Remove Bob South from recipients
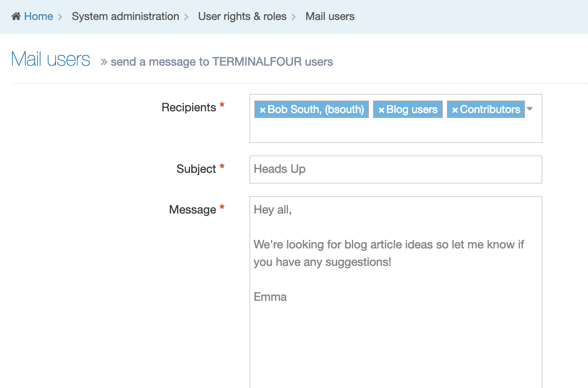The height and width of the screenshot is (388, 588). click(262, 110)
